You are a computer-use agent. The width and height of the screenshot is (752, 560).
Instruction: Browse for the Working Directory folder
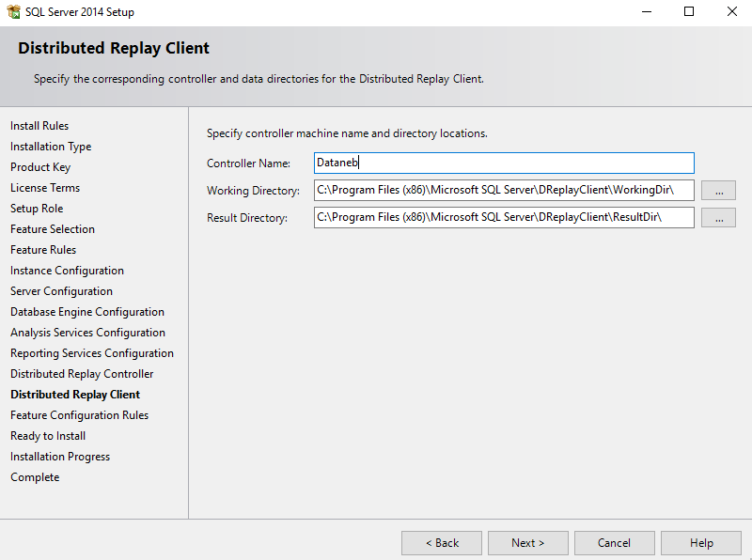[718, 191]
